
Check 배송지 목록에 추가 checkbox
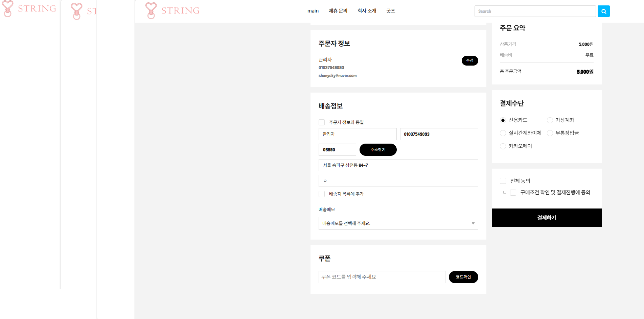pyautogui.click(x=322, y=194)
